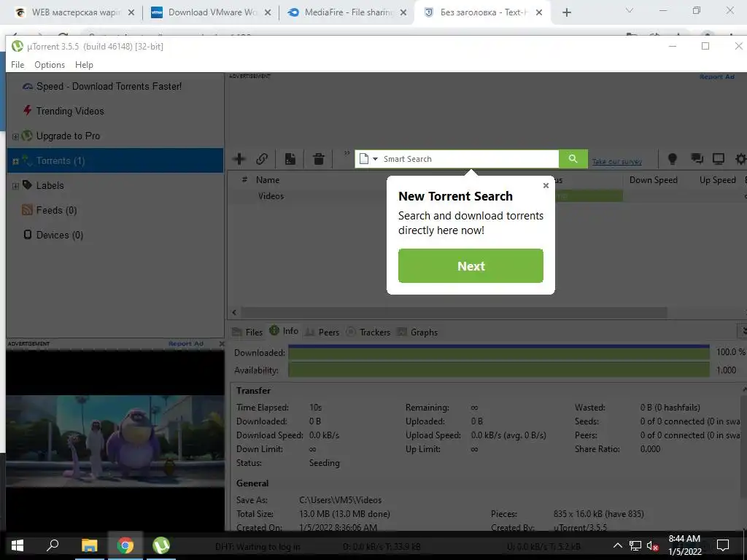Click the Add Torrent plus icon

239,158
